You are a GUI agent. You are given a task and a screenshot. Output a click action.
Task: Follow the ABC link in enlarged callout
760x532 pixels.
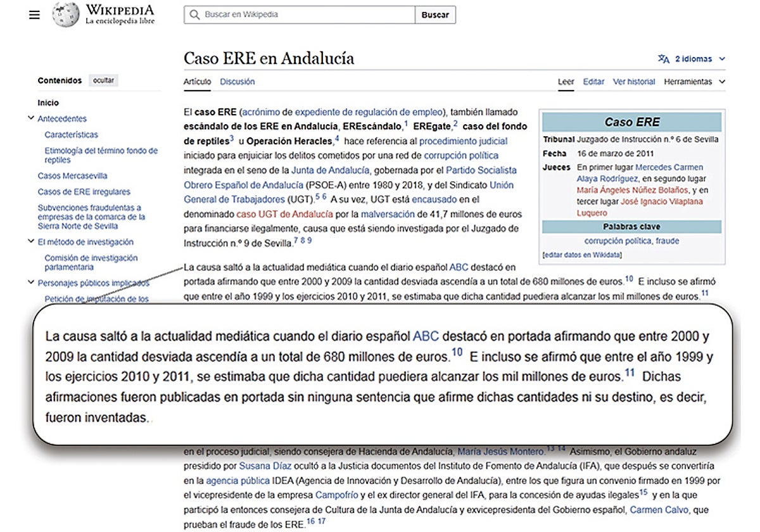tap(426, 336)
